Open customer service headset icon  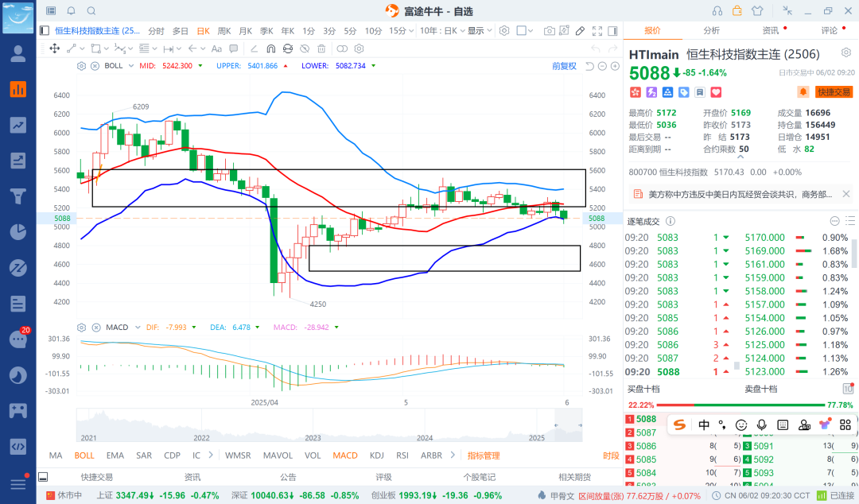pos(717,11)
